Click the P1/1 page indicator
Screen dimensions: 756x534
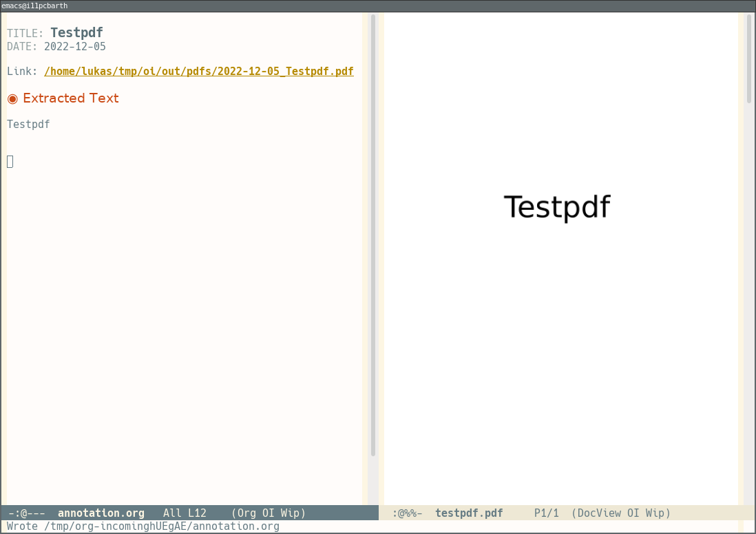pos(546,513)
